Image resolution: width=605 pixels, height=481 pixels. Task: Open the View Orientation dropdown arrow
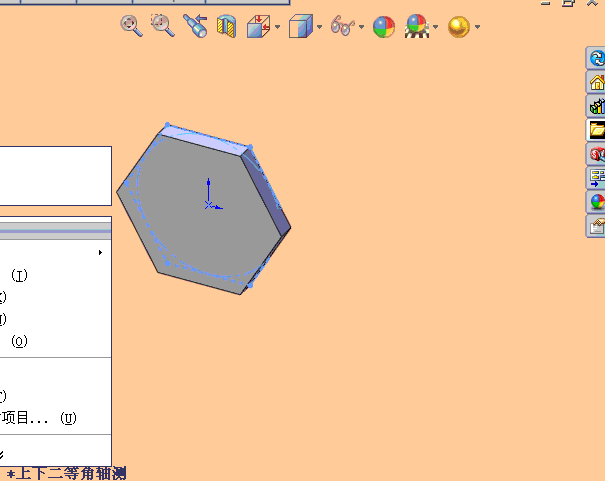(x=277, y=27)
